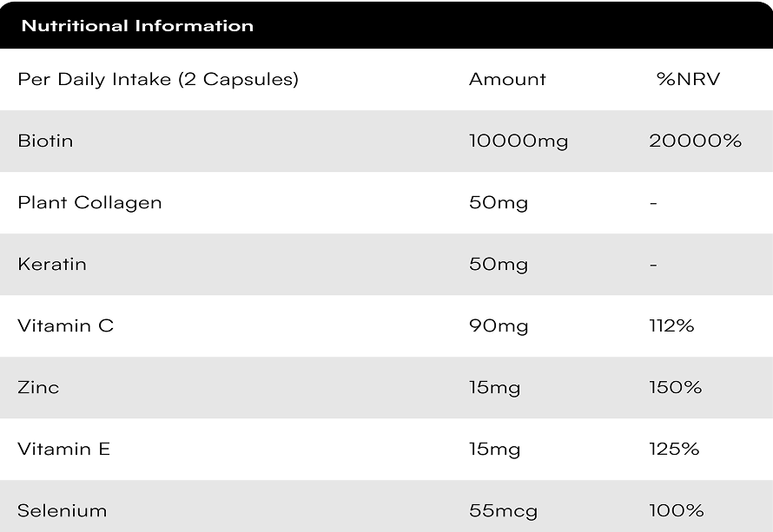773x532 pixels.
Task: Select the Selenium row name
Action: pyautogui.click(x=63, y=511)
